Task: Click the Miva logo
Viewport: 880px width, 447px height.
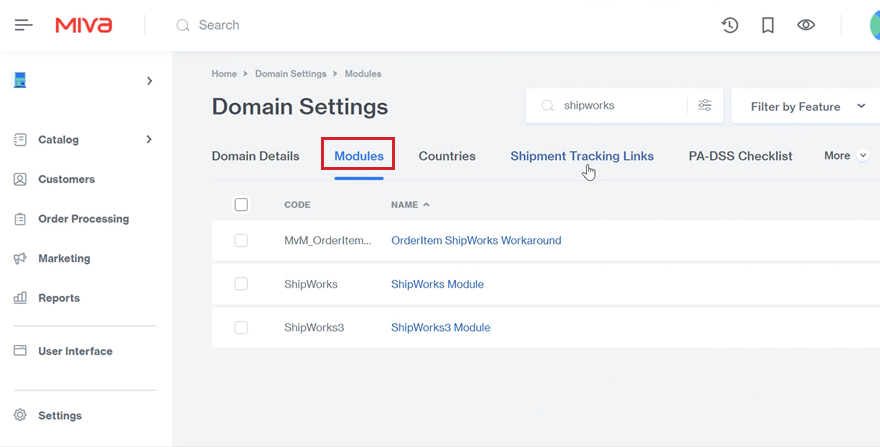Action: tap(84, 25)
